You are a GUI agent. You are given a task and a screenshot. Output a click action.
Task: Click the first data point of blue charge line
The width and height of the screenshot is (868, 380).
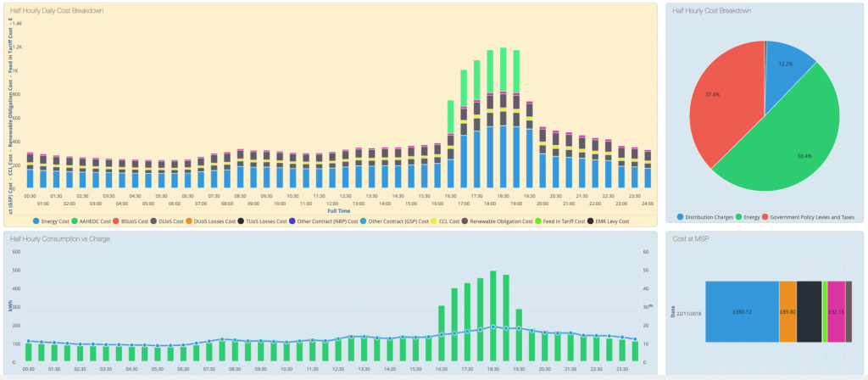(x=28, y=341)
